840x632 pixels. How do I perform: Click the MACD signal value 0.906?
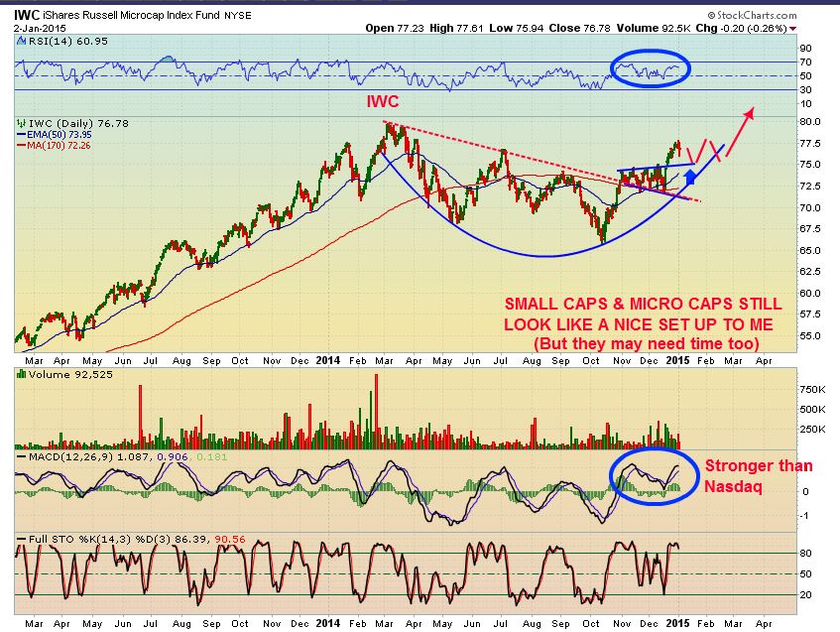tap(172, 456)
